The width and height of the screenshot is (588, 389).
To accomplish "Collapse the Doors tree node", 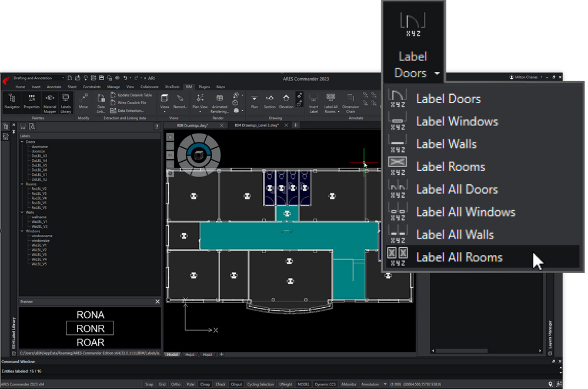I will (22, 142).
